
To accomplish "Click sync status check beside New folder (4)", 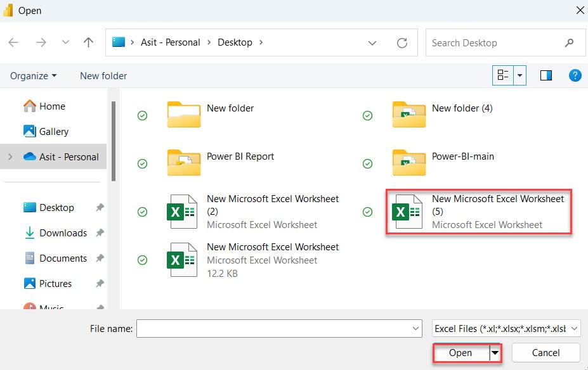I will (368, 116).
